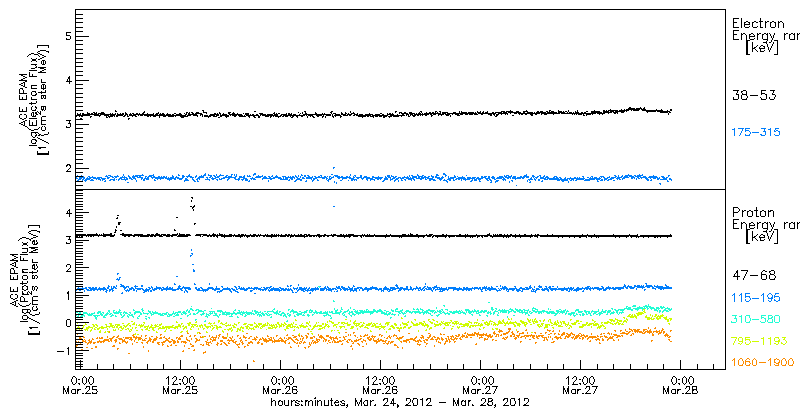This screenshot has height=410, width=800.
Task: Click the electron panel y-axis value 4
Action: click(67, 80)
